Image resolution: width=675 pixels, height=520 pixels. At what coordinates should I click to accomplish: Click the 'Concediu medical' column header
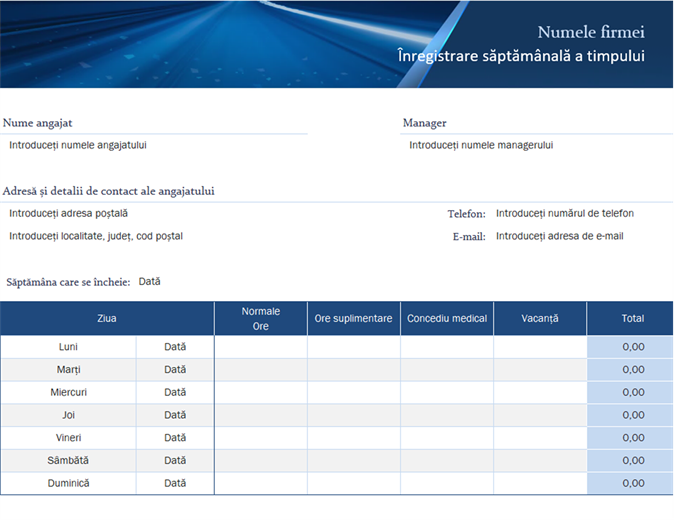point(447,319)
